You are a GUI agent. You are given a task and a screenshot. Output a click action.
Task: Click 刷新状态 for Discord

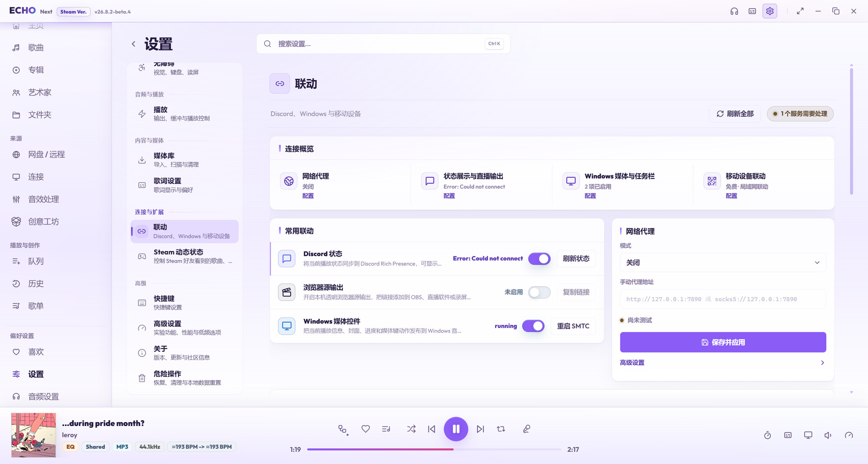[576, 259]
